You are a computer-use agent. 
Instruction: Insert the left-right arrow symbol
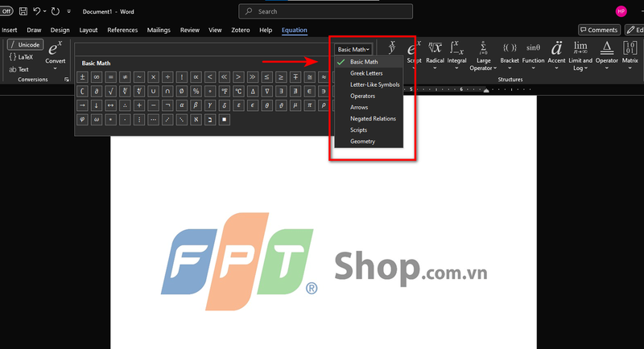point(110,105)
